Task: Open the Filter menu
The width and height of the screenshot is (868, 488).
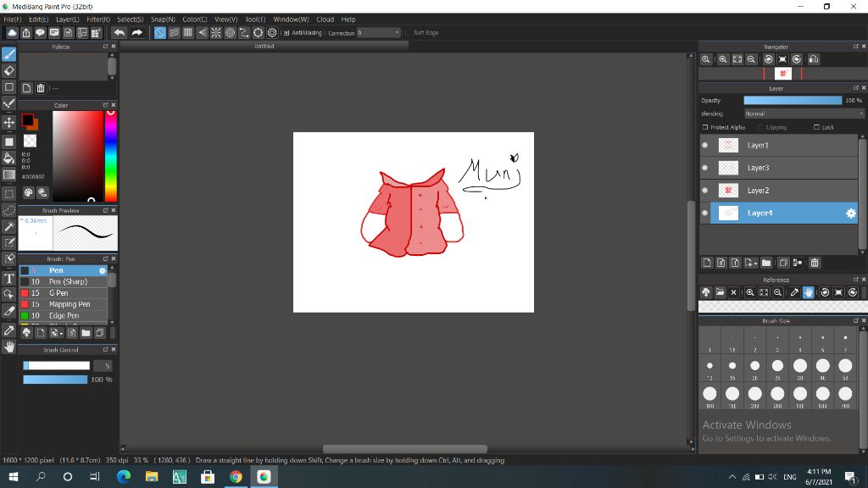Action: (x=98, y=19)
